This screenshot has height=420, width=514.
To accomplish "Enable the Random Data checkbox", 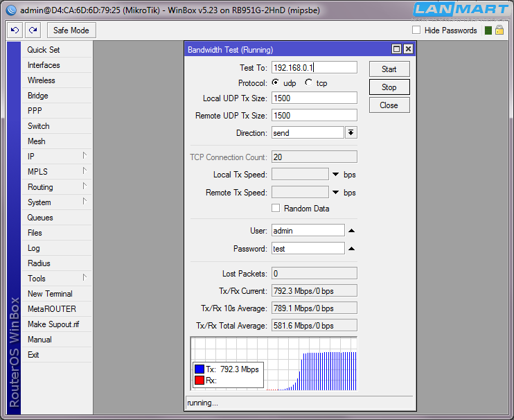I will pyautogui.click(x=276, y=208).
